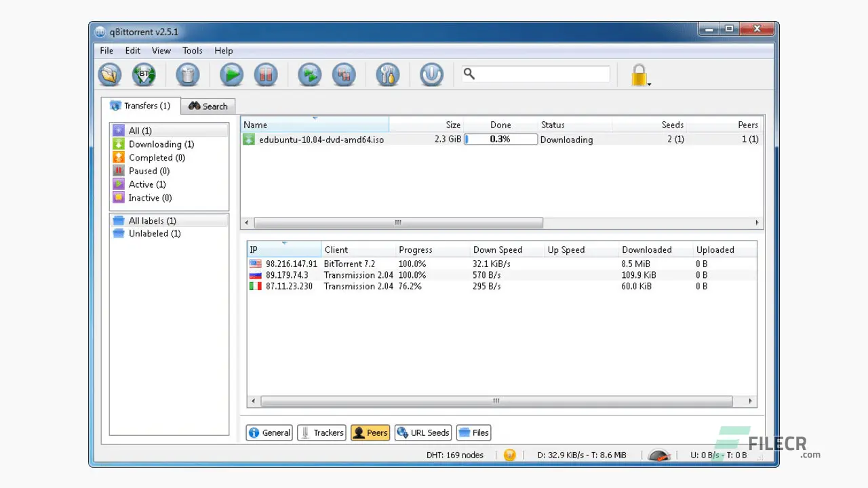Click the search magnifier icon in filter box
Viewport: 868px width, 488px height.
[469, 74]
